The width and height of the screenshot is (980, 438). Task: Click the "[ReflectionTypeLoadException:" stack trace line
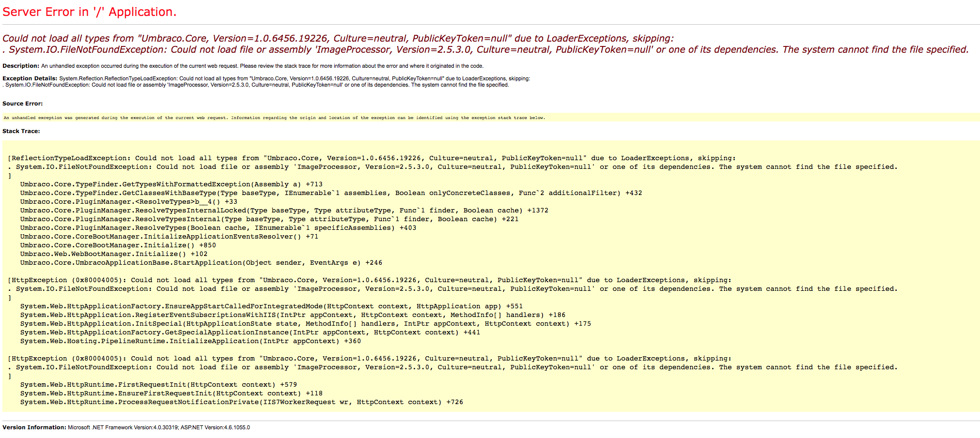[372, 158]
